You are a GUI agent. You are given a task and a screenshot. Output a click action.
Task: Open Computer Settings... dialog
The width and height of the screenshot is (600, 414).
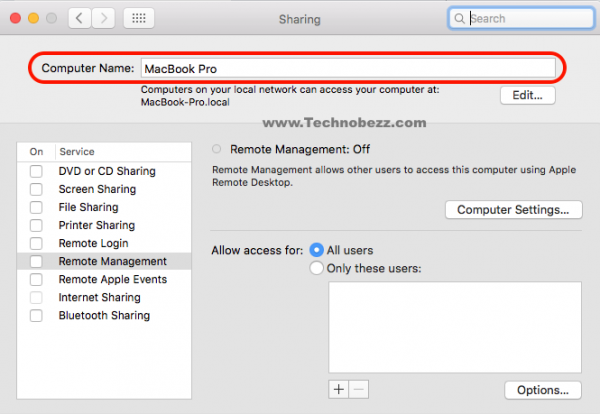(514, 210)
